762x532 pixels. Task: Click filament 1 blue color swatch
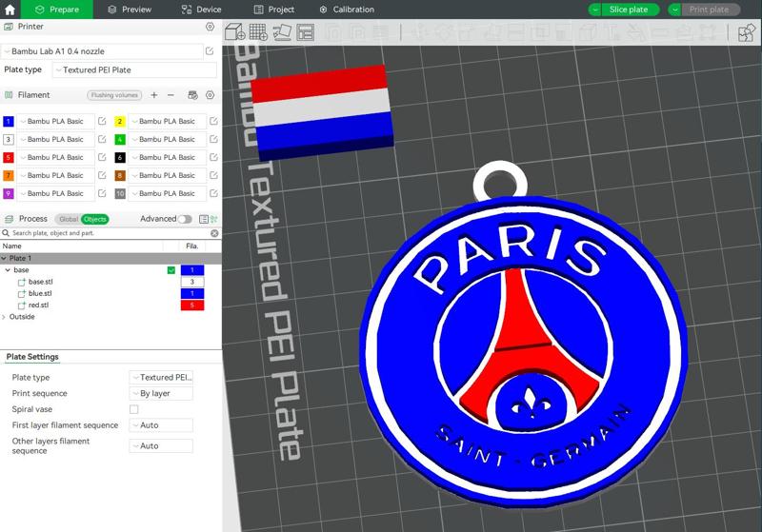9,122
